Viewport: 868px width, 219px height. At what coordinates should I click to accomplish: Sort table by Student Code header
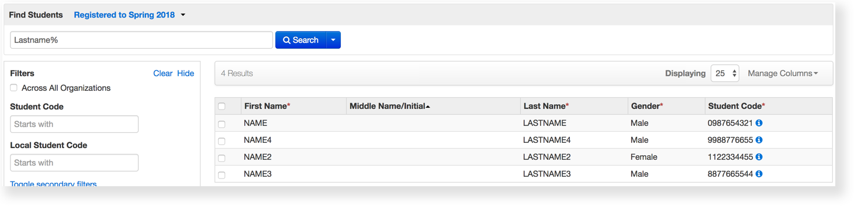736,106
